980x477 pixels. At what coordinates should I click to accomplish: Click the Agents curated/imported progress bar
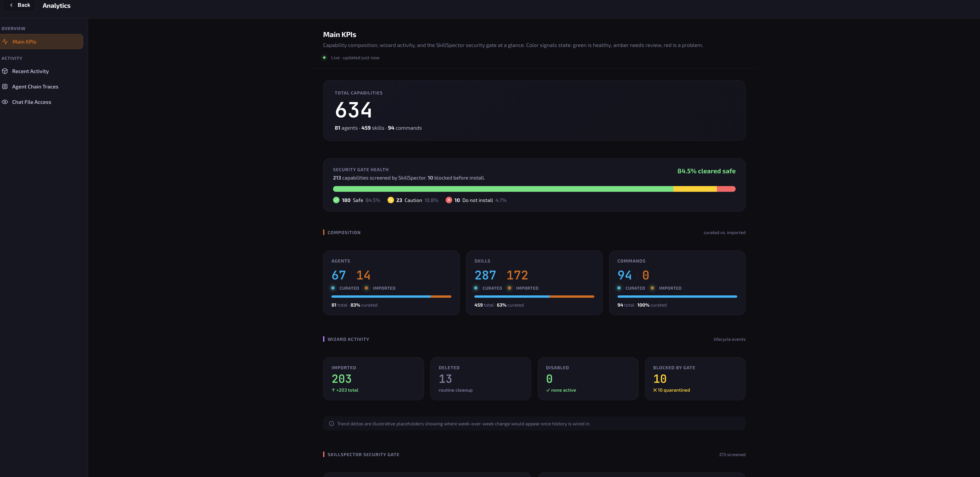point(391,296)
